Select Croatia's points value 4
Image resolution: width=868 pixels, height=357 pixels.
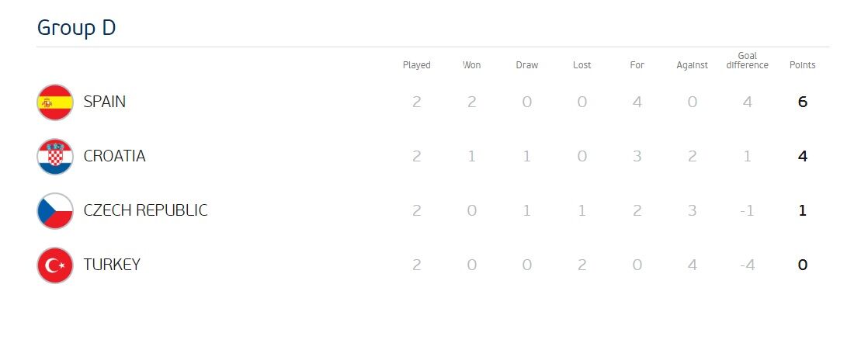803,156
